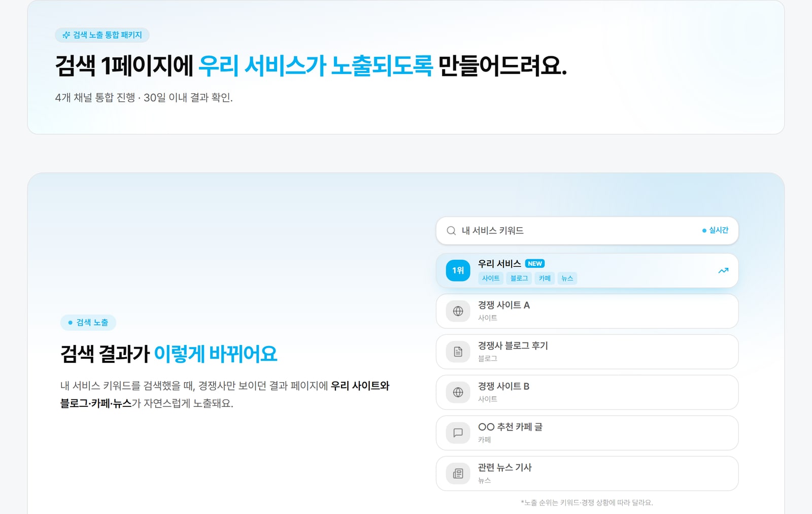Open the 경쟁 사이트 B result title
Viewport: 812px width, 514px height.
point(504,386)
